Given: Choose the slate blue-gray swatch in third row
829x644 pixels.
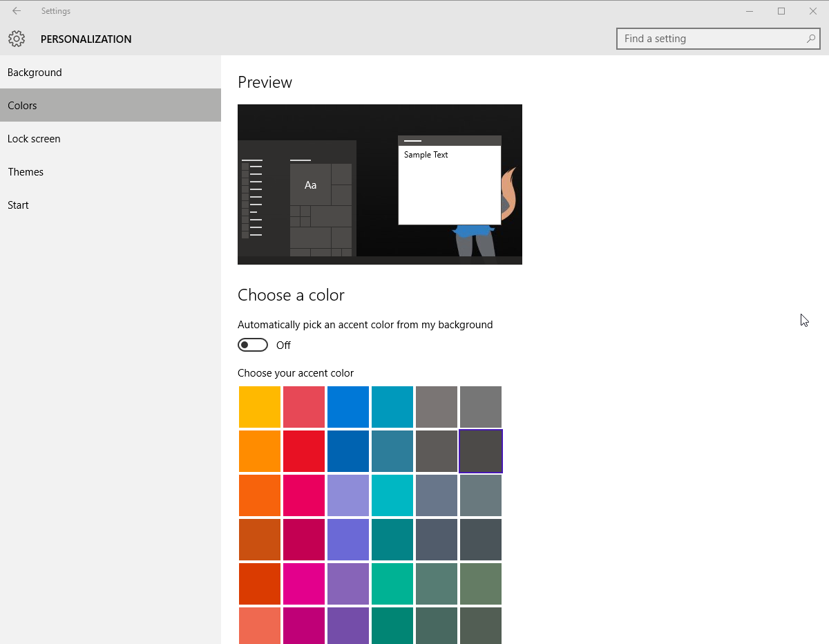Looking at the screenshot, I should coord(437,495).
